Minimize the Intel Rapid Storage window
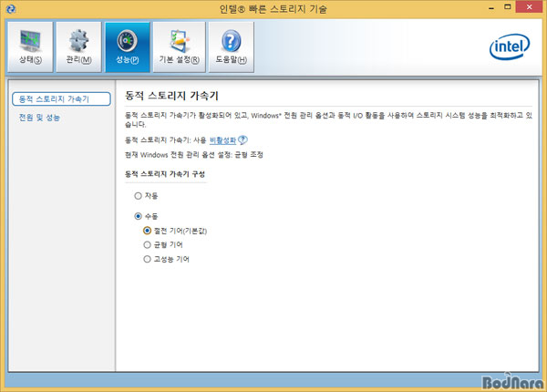The image size is (547, 392). coord(491,7)
